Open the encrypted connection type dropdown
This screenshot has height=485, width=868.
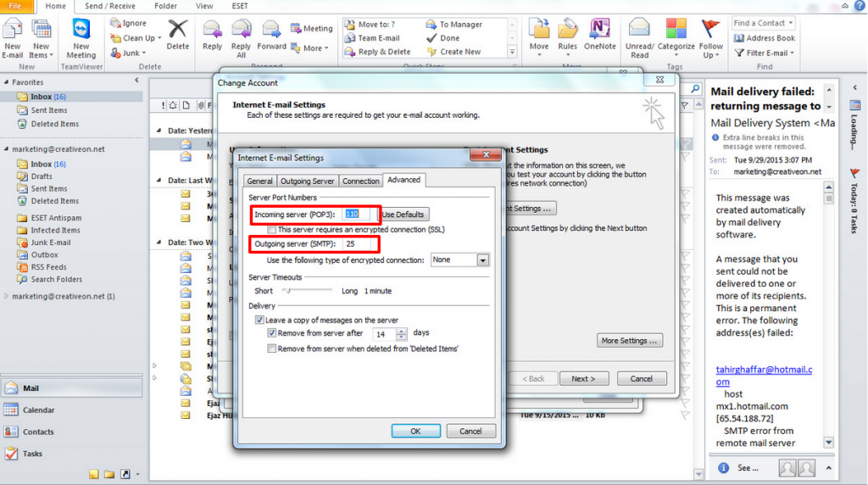pos(482,260)
